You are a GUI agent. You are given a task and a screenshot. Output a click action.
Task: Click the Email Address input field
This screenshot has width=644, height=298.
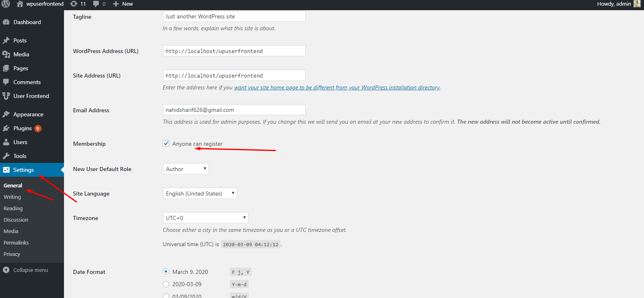pos(234,110)
